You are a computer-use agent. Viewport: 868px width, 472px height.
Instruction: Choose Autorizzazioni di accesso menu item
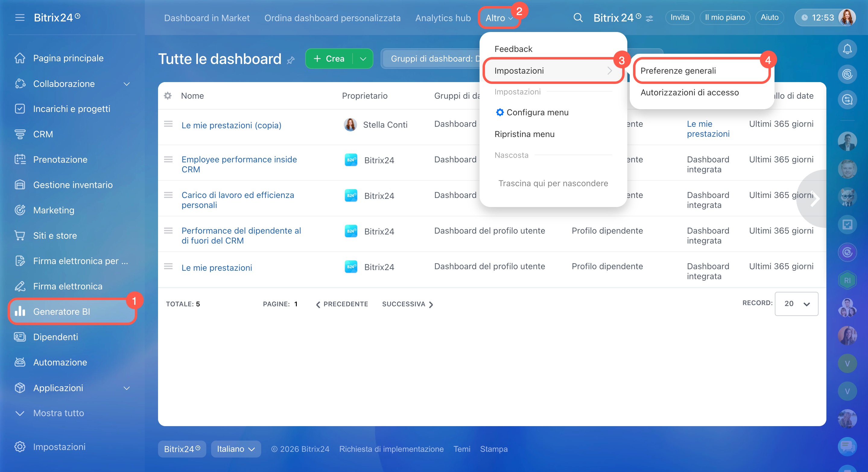689,92
